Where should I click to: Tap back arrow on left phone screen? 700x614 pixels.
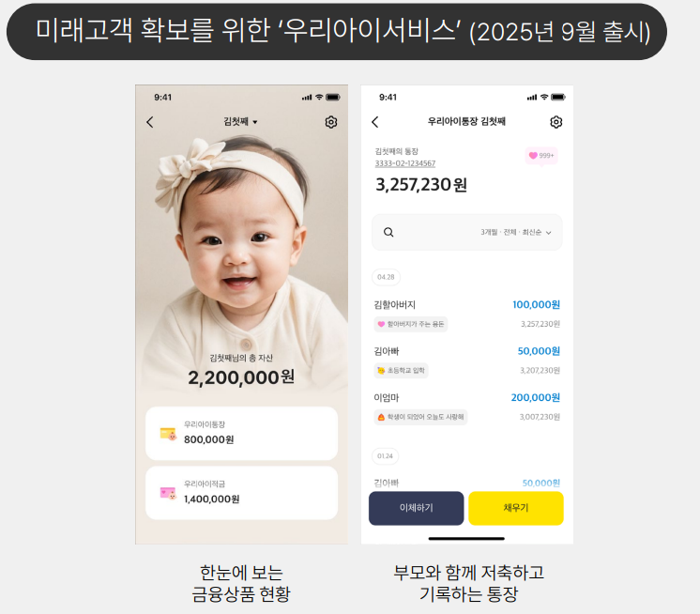150,122
